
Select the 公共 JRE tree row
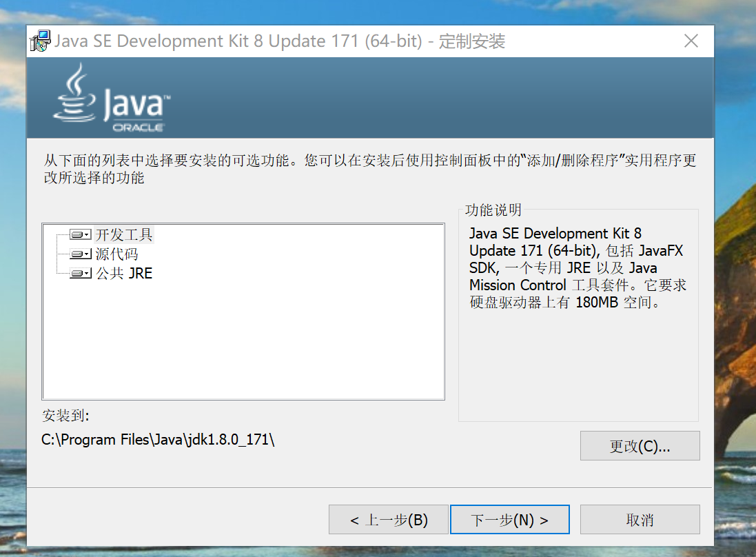[x=124, y=274]
